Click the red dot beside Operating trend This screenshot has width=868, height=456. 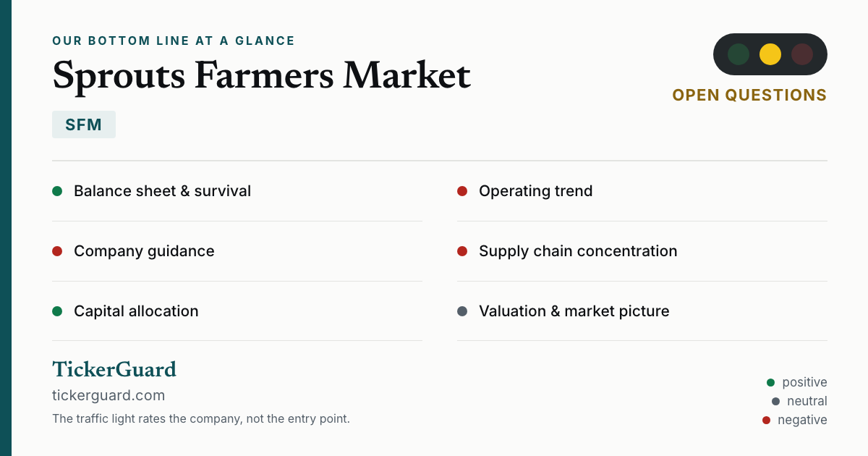point(462,191)
